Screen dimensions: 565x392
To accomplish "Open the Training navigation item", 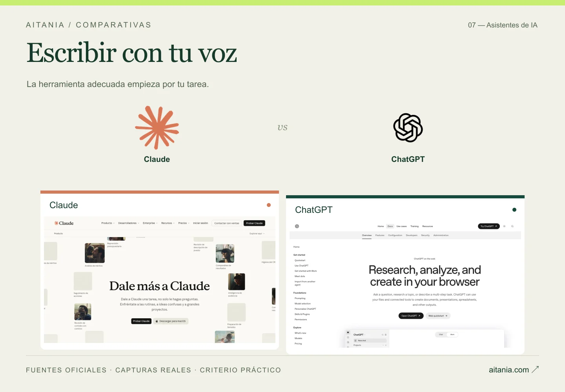I will pos(414,226).
